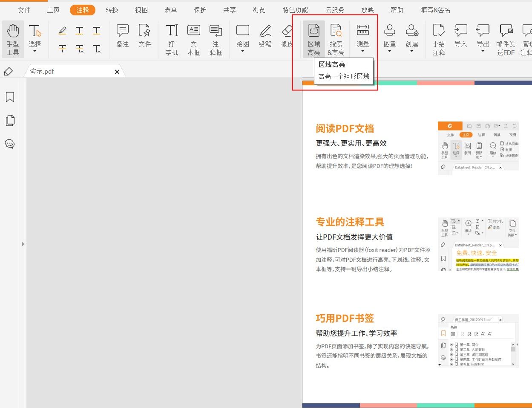The image size is (532, 408).
Task: Click the 搜索&高亮 button
Action: pos(336,38)
